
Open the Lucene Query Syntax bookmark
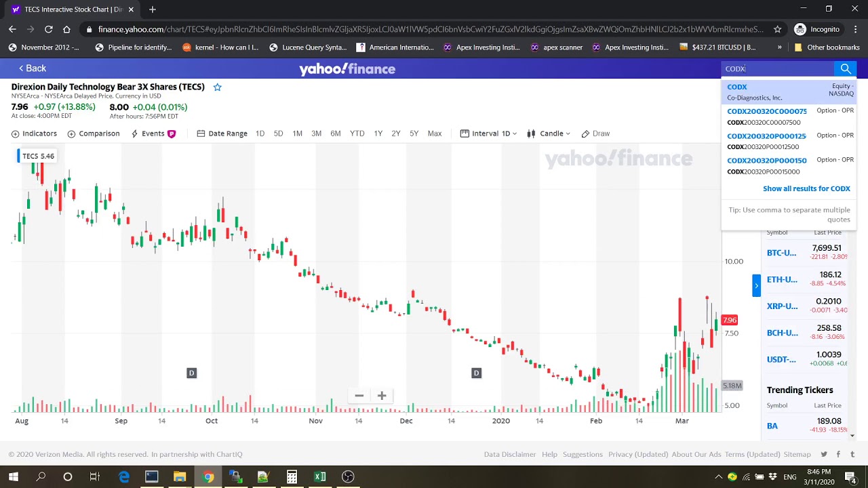[308, 47]
